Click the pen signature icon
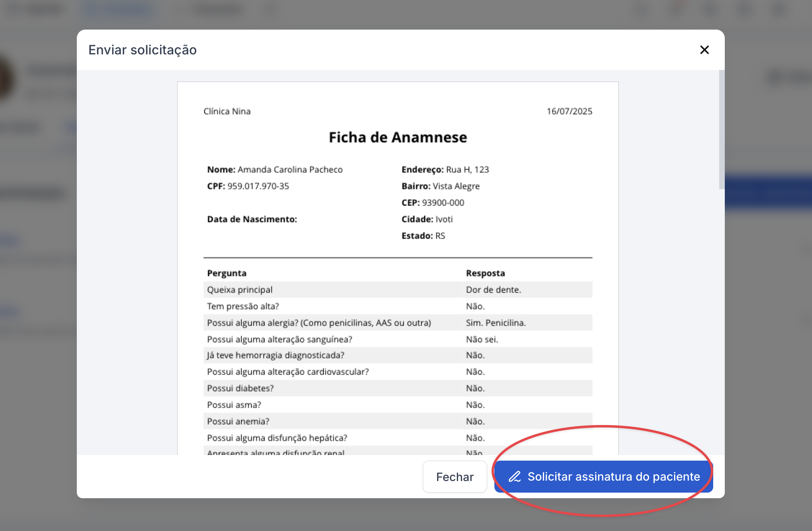 pos(515,477)
